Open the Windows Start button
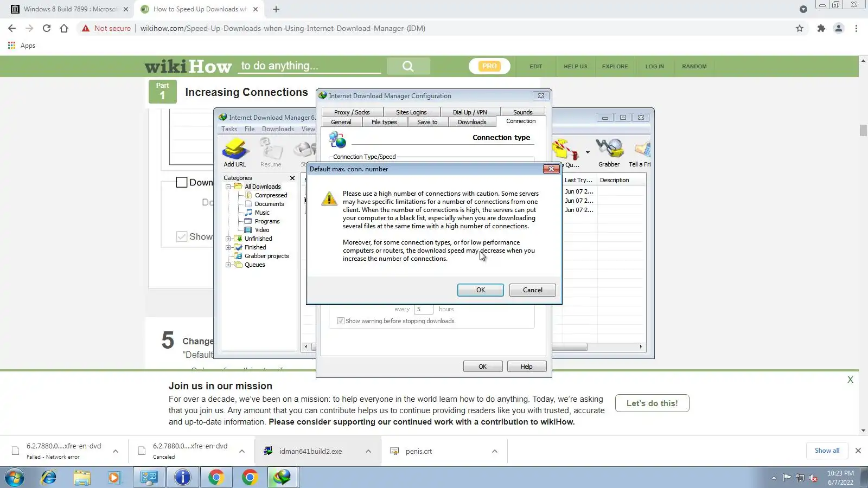The image size is (868, 488). point(15,478)
